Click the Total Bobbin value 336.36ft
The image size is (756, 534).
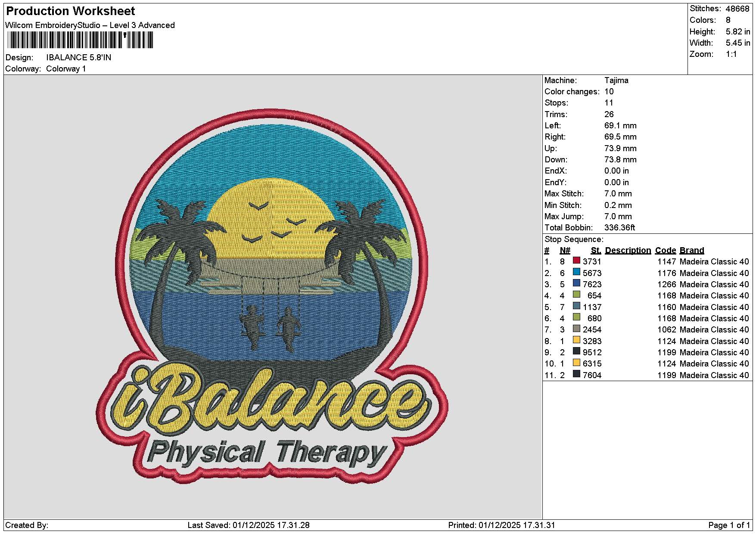pos(620,228)
